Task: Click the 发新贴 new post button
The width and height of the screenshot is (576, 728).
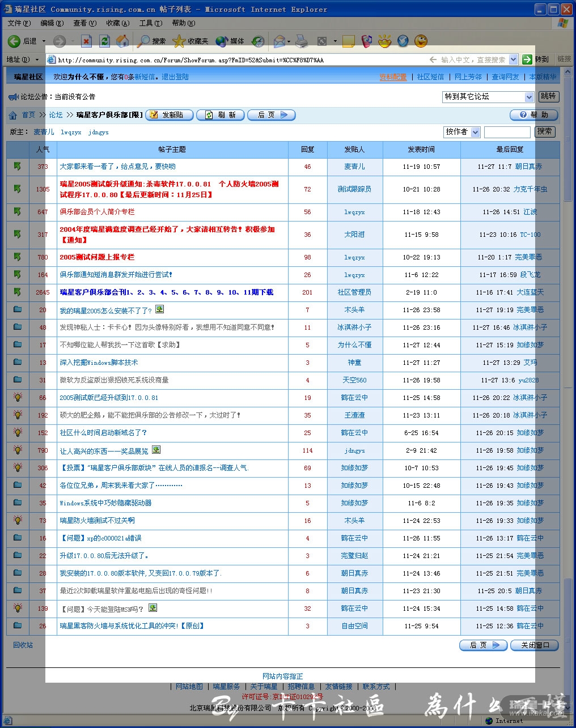Action: click(170, 115)
